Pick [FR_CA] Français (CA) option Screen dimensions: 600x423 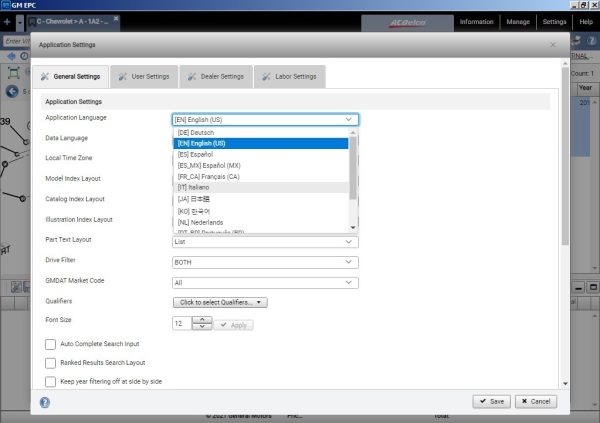(261, 177)
